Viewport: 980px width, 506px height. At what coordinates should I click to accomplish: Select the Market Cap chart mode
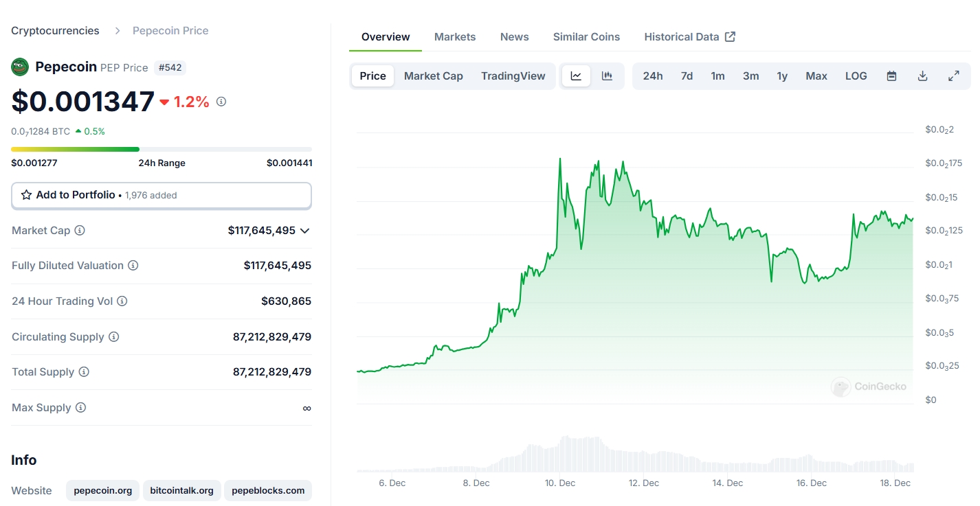point(433,76)
